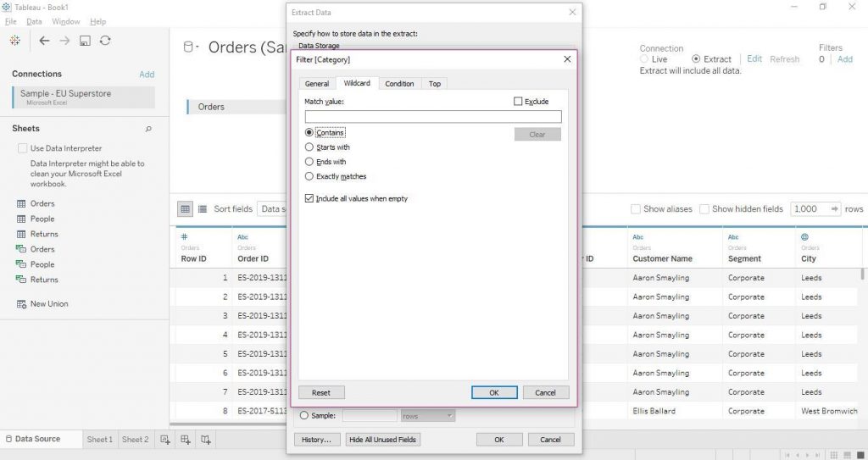Open the Wildcard tab in Filter dialog
The height and width of the screenshot is (460, 868).
(x=357, y=83)
